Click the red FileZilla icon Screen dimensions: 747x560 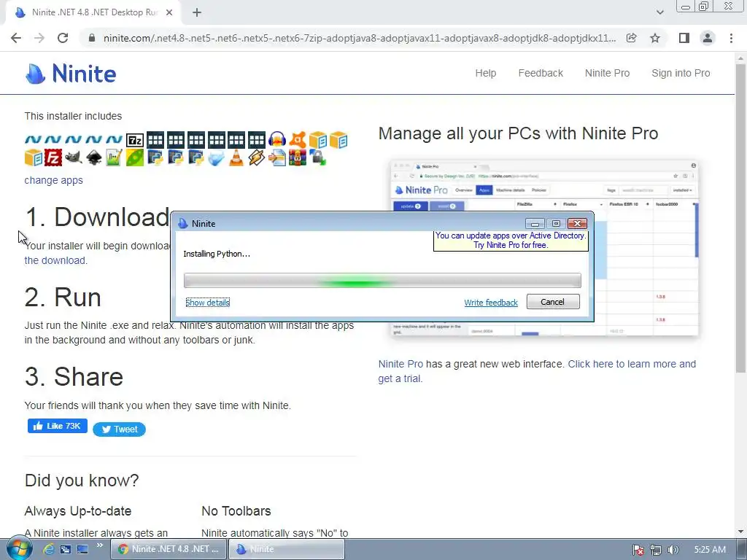[53, 157]
